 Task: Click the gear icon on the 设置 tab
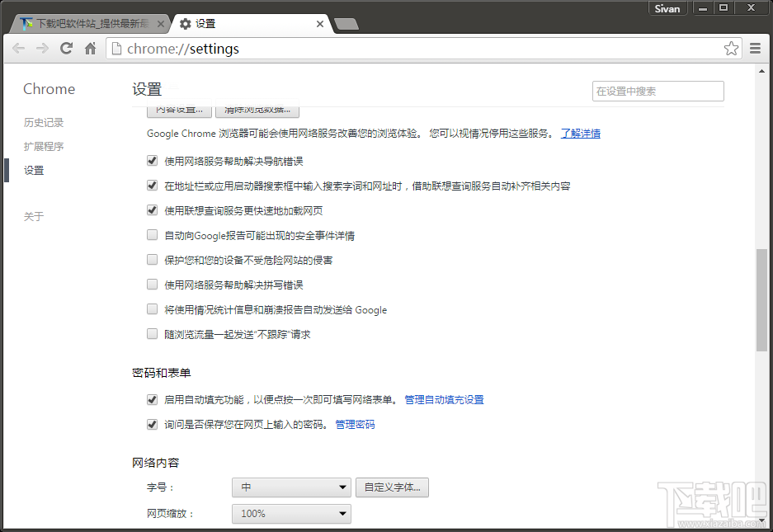pyautogui.click(x=185, y=24)
